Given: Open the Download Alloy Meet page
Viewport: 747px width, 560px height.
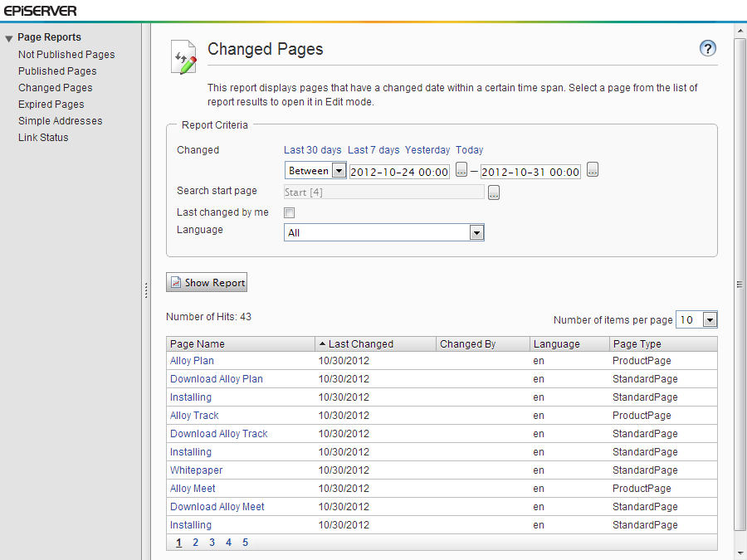Looking at the screenshot, I should [x=217, y=507].
